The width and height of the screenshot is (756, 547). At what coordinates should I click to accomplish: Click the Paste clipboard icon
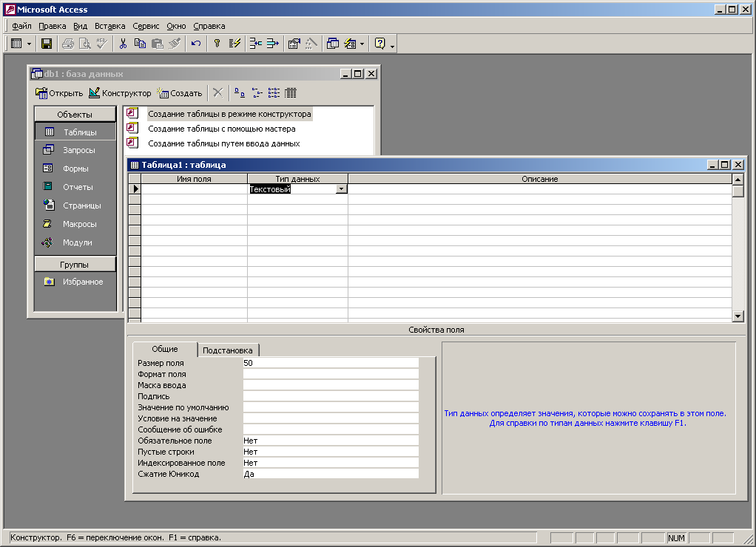[157, 44]
